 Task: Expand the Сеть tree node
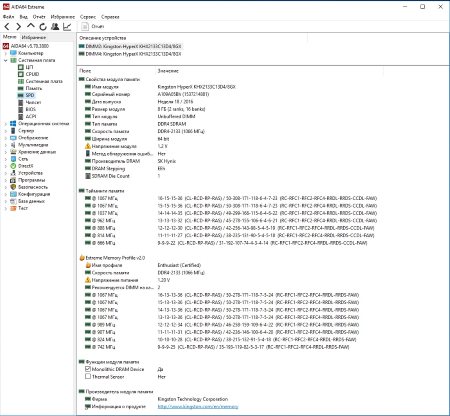6,159
